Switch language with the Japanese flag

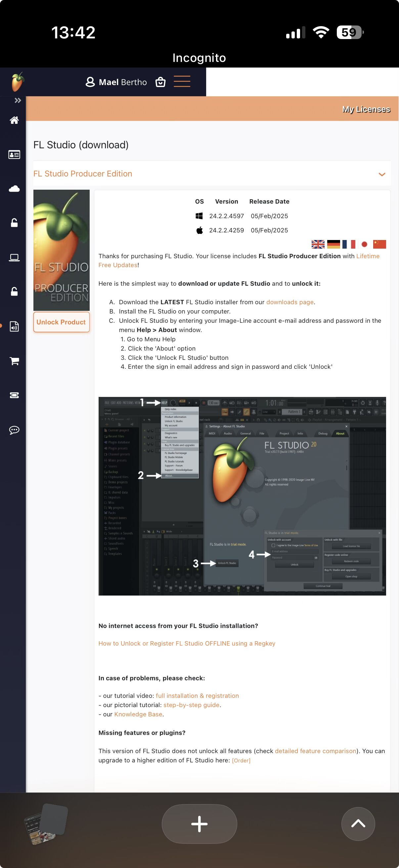(x=364, y=244)
